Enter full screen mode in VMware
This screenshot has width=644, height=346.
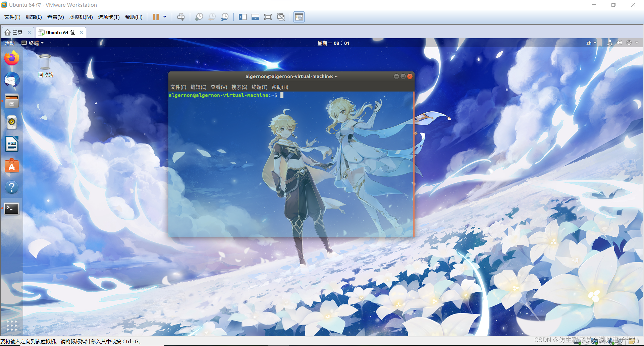pos(268,17)
